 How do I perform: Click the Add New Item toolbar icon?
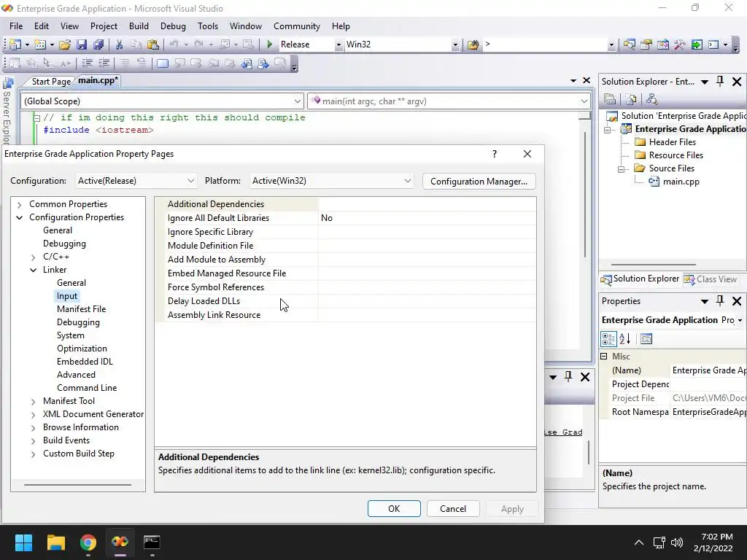pyautogui.click(x=41, y=44)
